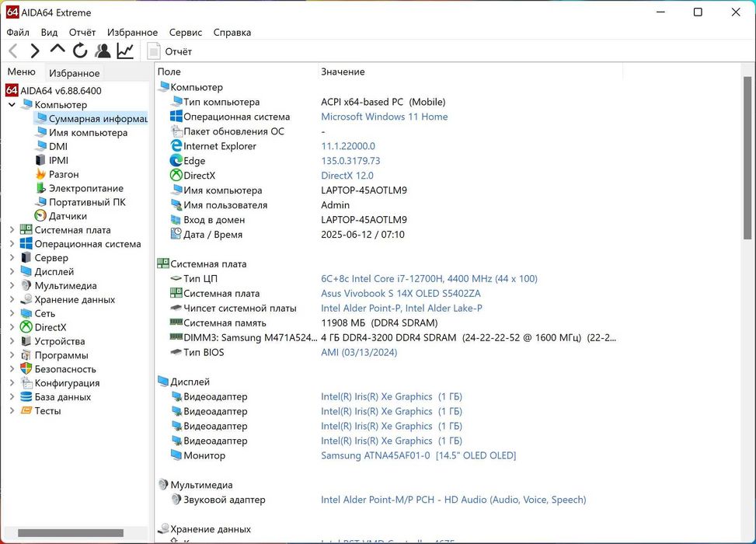Select the DMI tree item
Viewport: 756px width, 544px height.
pyautogui.click(x=57, y=146)
